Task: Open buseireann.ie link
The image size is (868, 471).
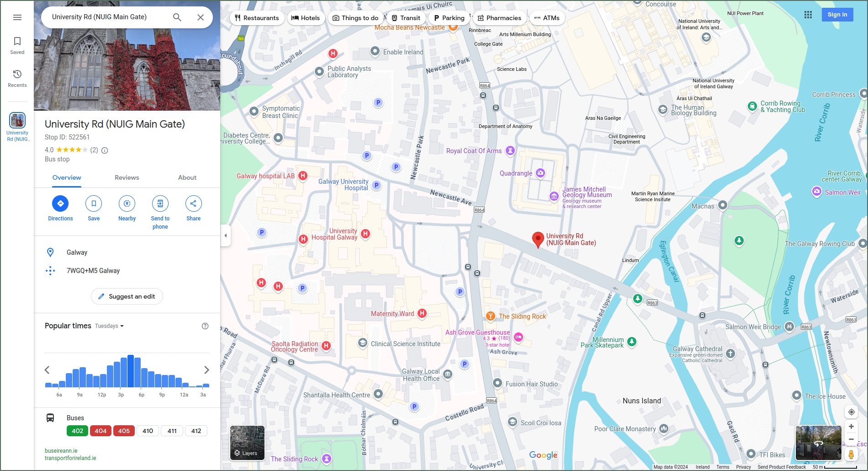Action: (x=61, y=451)
